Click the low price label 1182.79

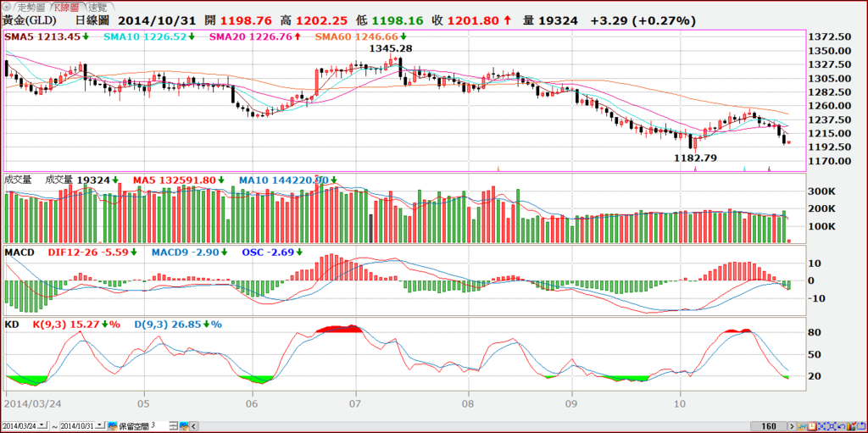pyautogui.click(x=695, y=158)
